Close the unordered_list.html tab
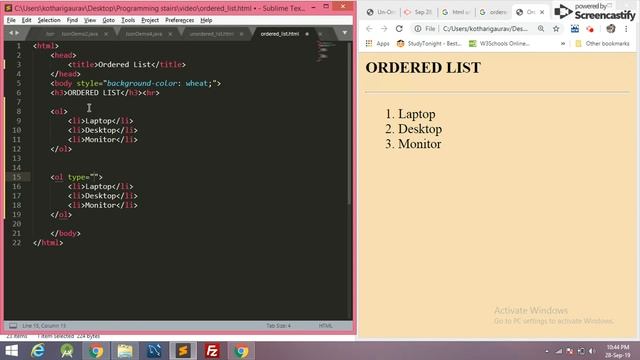 241,34
